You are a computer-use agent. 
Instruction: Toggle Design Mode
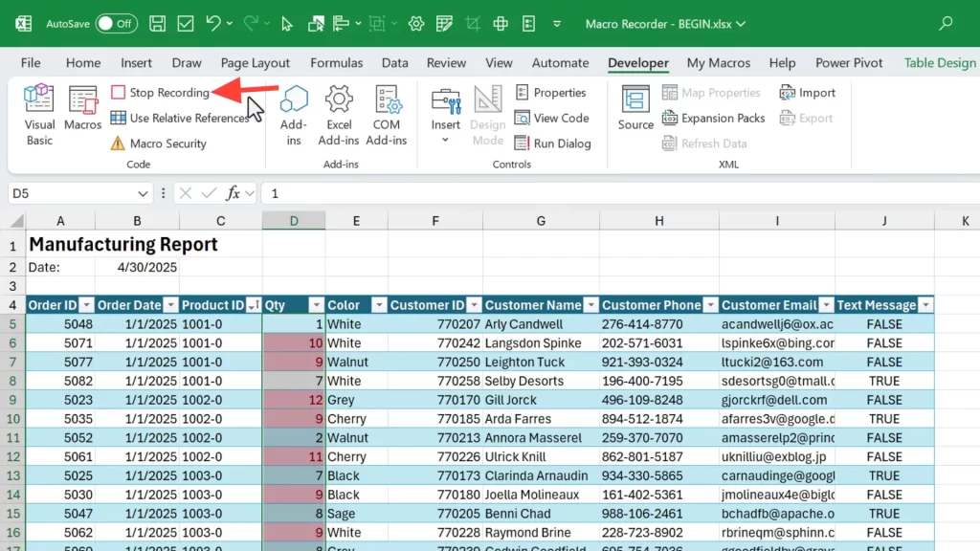(487, 114)
